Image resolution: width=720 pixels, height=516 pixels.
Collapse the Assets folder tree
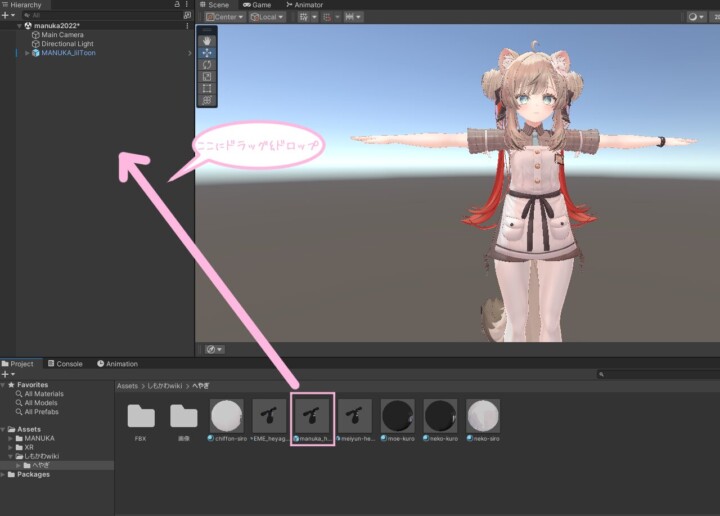pos(3,429)
